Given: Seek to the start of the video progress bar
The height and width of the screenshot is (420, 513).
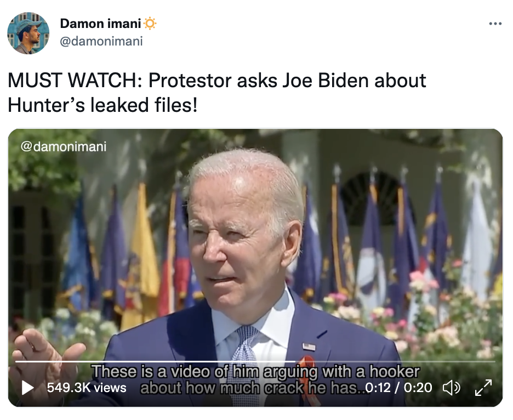Looking at the screenshot, I should (x=16, y=361).
